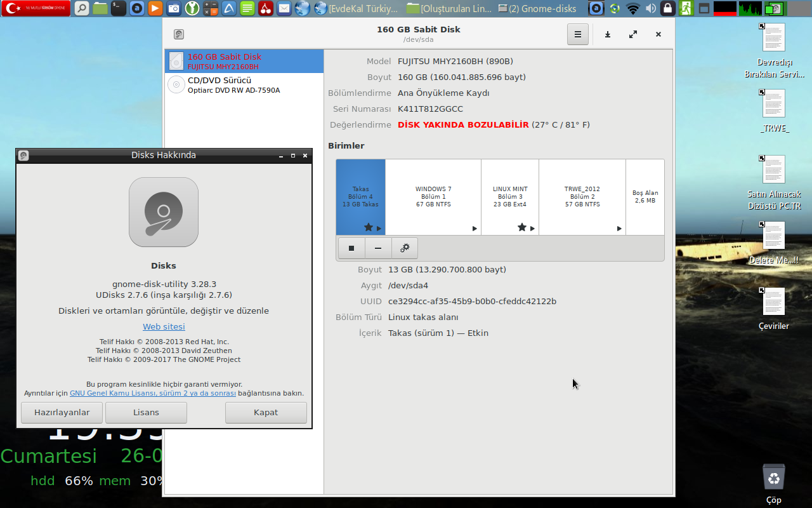Open the Web sitesi link
This screenshot has height=508, width=812.
(164, 326)
